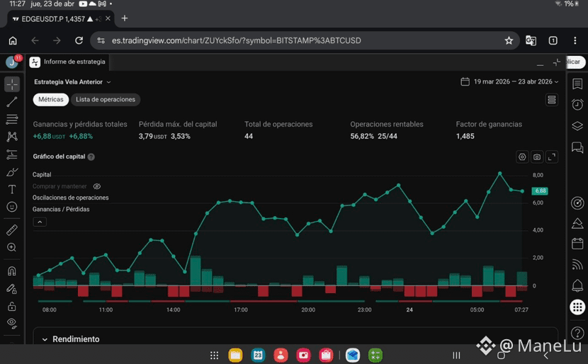Image resolution: width=588 pixels, height=364 pixels.
Task: Collapse the chart legend list
Action: (40, 222)
